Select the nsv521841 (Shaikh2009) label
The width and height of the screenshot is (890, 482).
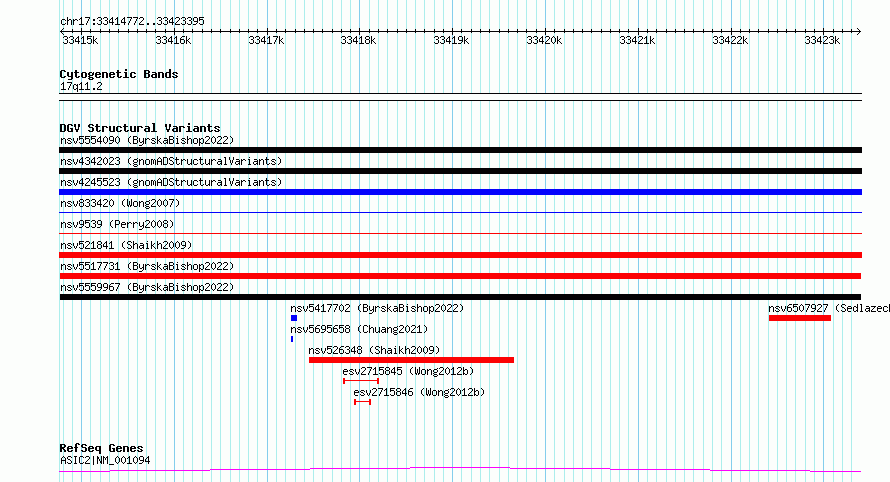126,245
